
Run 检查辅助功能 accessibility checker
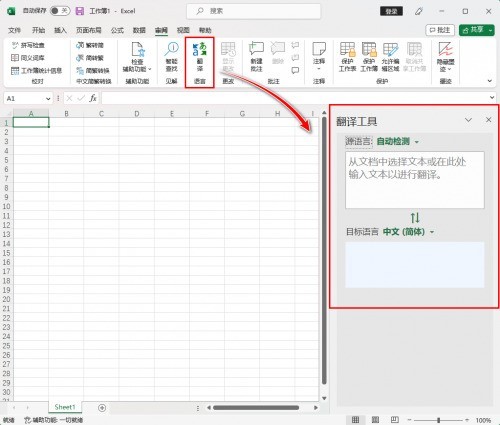pyautogui.click(x=137, y=57)
